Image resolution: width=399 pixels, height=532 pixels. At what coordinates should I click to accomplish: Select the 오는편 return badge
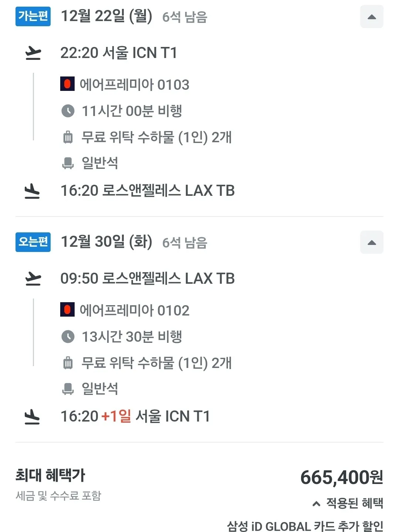click(33, 242)
